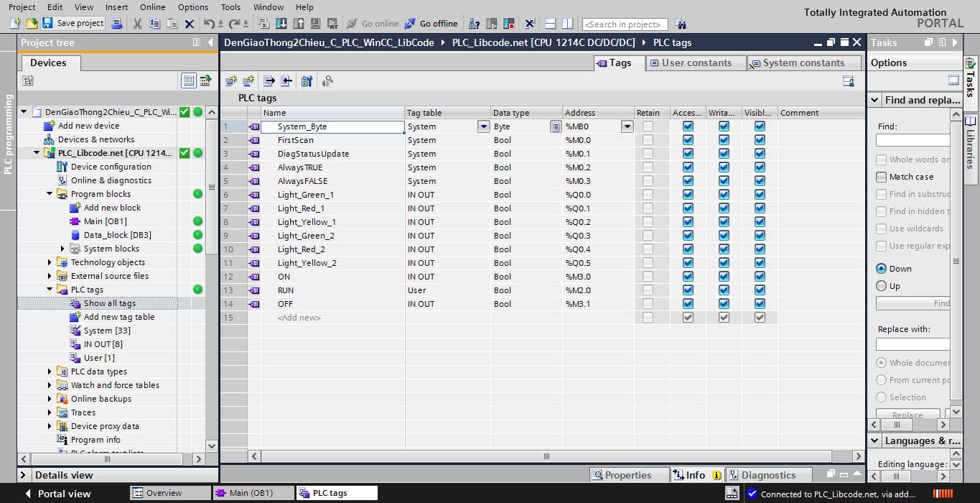980x503 pixels.
Task: Select the Down search direction radio
Action: pyautogui.click(x=881, y=269)
